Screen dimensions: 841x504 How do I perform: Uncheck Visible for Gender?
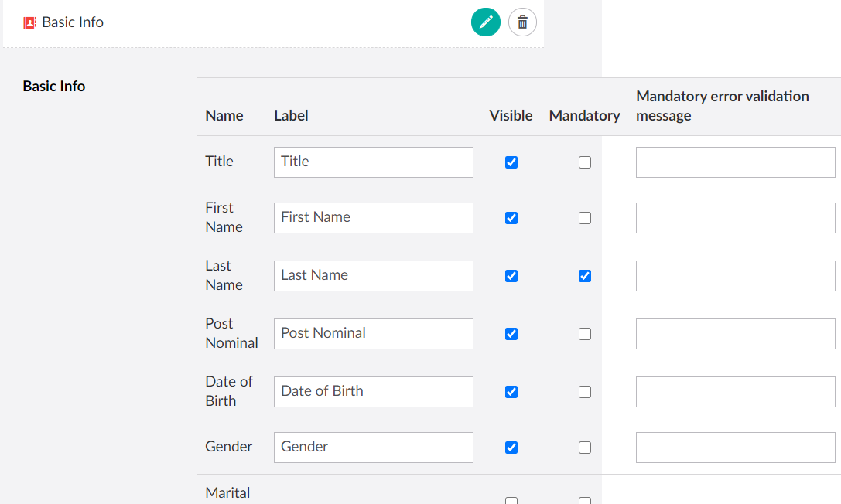click(x=511, y=447)
